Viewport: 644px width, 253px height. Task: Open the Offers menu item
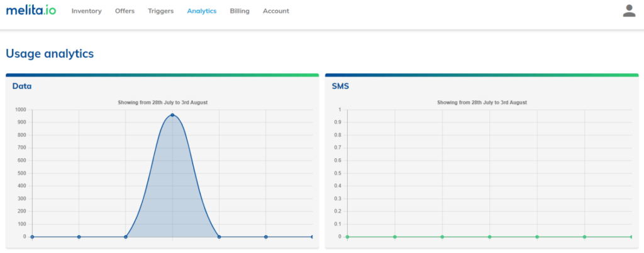(125, 11)
